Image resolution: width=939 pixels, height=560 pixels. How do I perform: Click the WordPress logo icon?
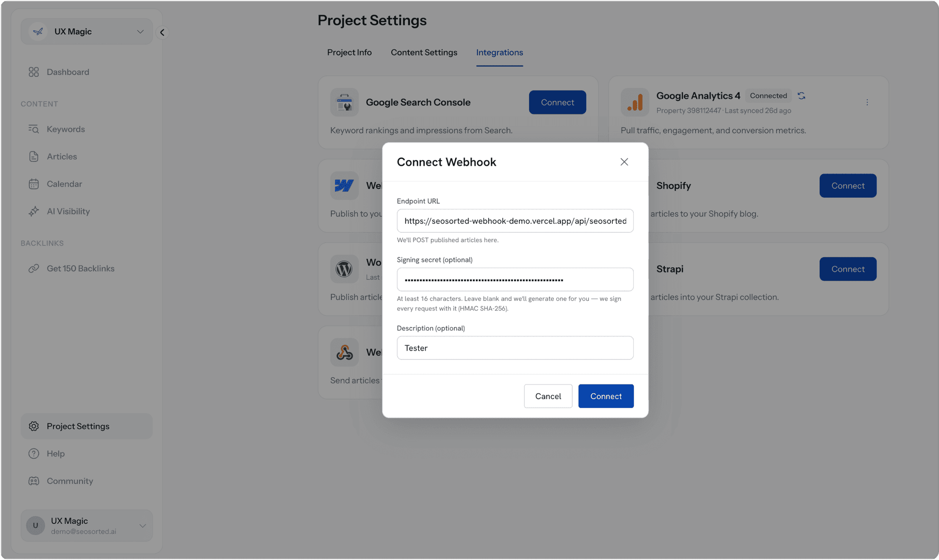pyautogui.click(x=344, y=269)
